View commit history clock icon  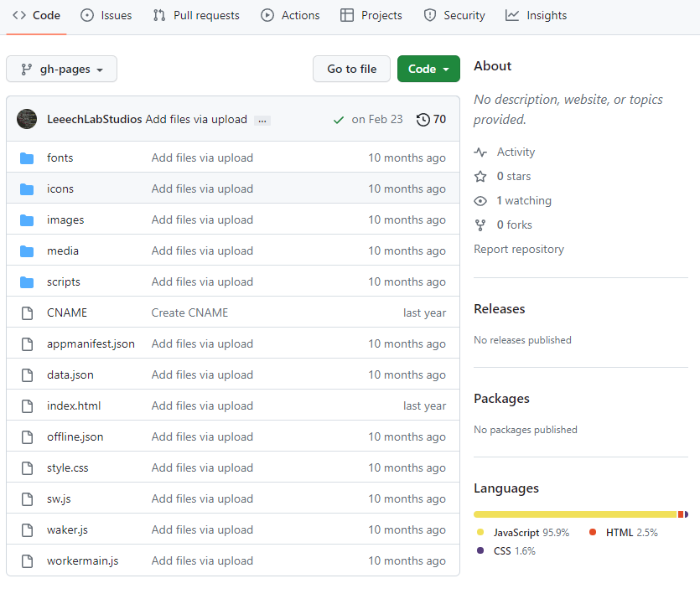[x=423, y=120]
